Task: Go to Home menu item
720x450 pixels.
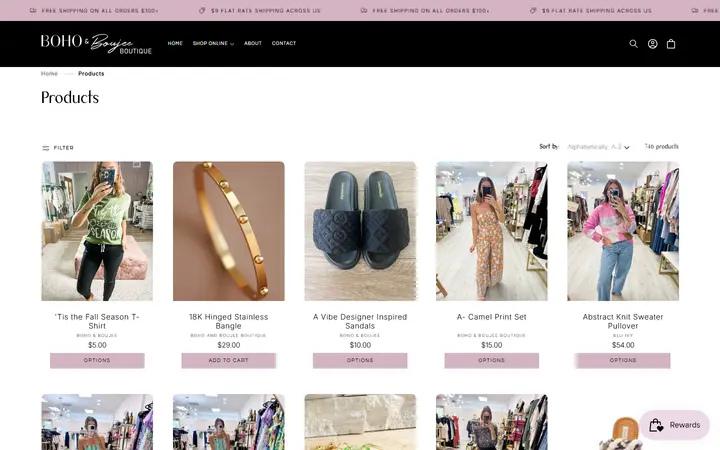Action: tap(175, 43)
